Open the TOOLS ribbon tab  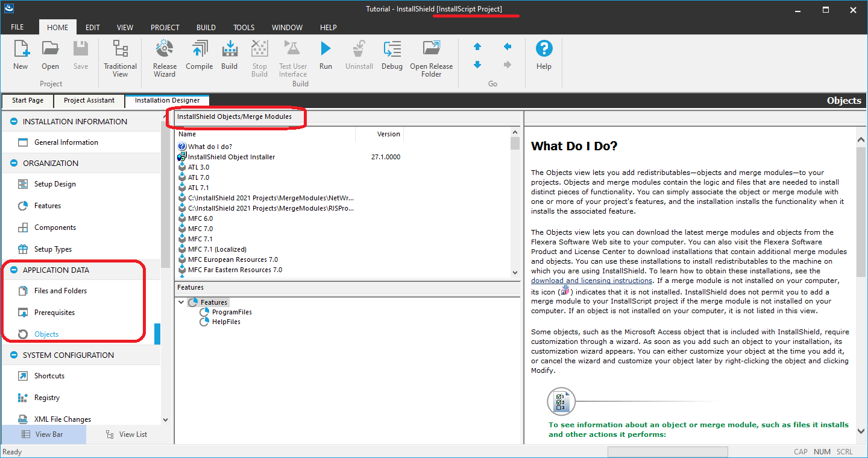click(244, 27)
